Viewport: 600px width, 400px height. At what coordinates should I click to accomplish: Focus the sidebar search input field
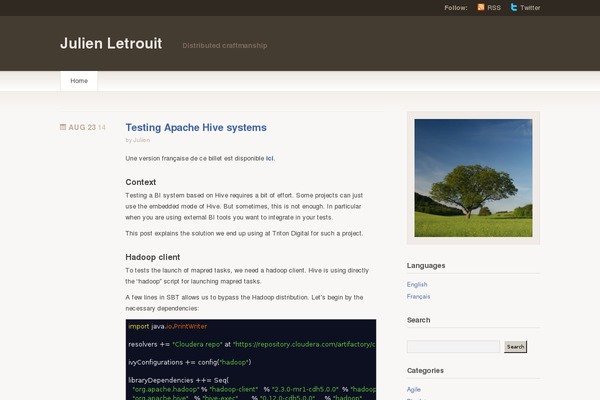[x=453, y=346]
